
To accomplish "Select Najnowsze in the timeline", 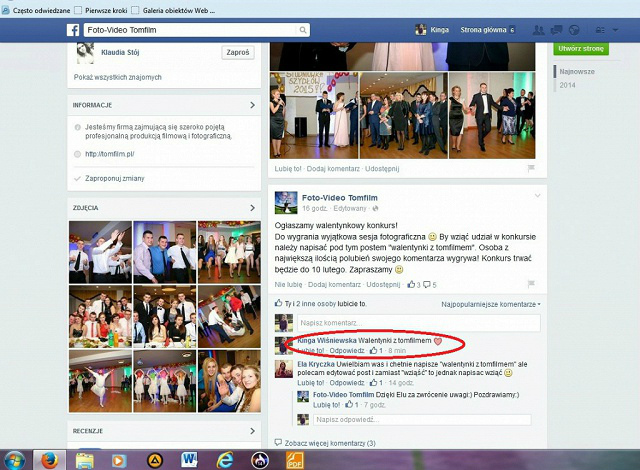I will (577, 71).
